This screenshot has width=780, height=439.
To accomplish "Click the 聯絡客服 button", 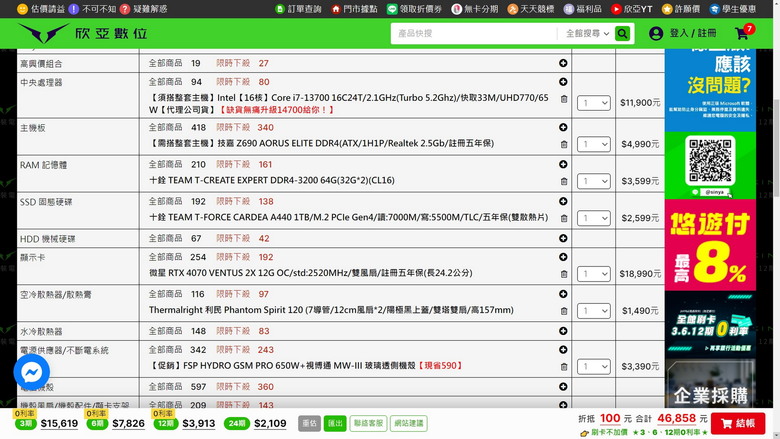I will (368, 423).
